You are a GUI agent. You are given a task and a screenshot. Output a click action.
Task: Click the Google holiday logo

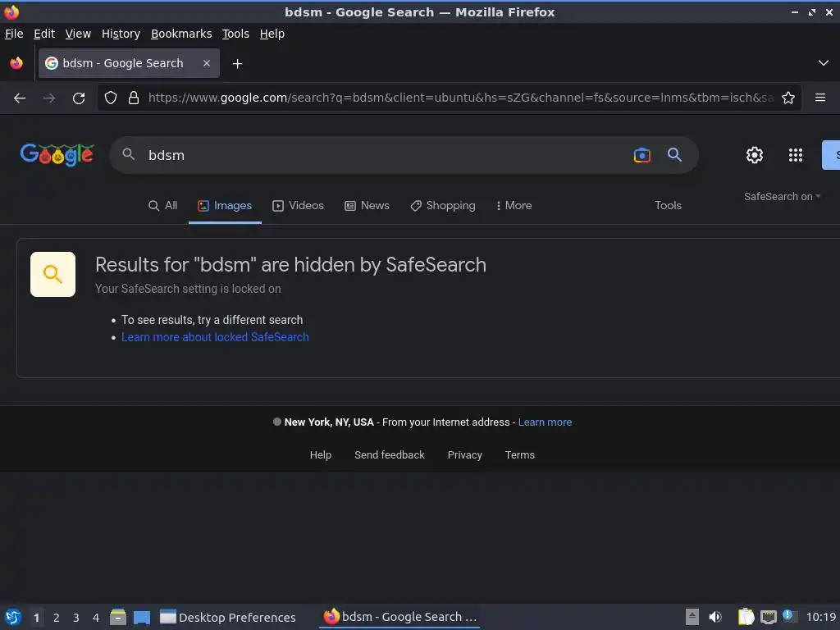pyautogui.click(x=57, y=154)
